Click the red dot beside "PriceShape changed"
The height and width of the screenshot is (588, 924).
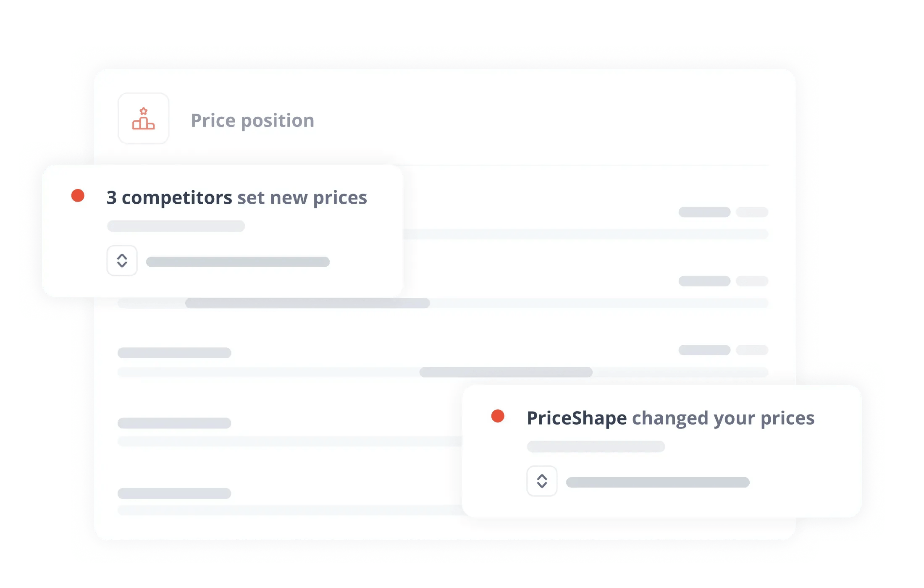pyautogui.click(x=498, y=416)
